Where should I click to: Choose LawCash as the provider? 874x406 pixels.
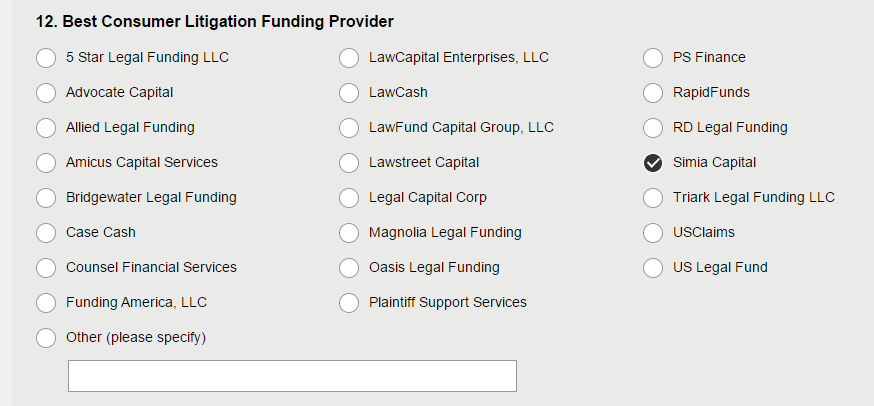pyautogui.click(x=349, y=93)
